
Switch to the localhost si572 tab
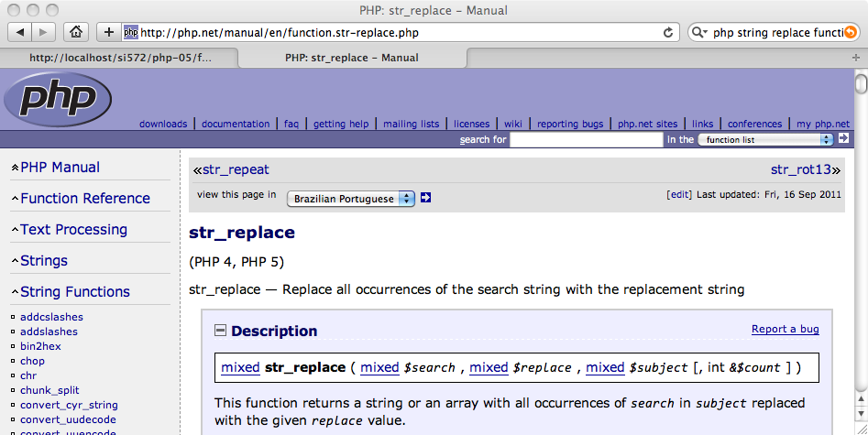pyautogui.click(x=119, y=58)
